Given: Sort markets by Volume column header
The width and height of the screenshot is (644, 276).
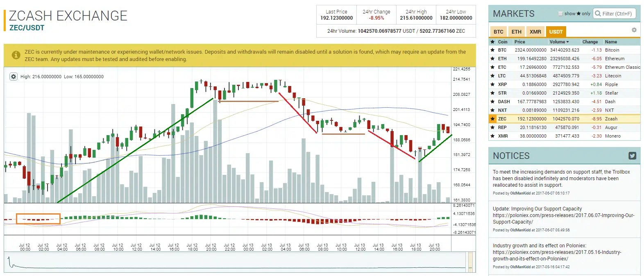Looking at the screenshot, I should click(x=559, y=42).
